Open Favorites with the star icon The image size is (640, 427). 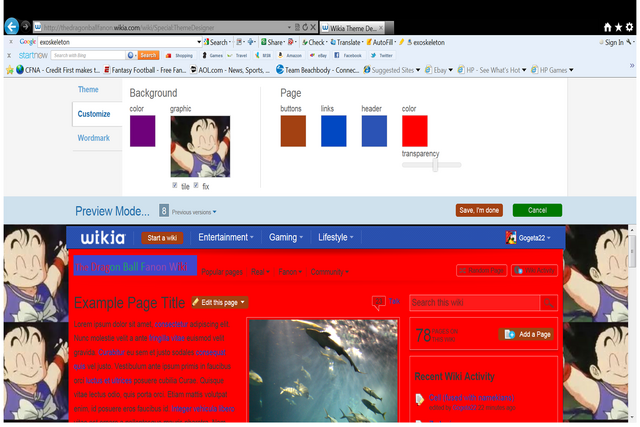pos(618,27)
